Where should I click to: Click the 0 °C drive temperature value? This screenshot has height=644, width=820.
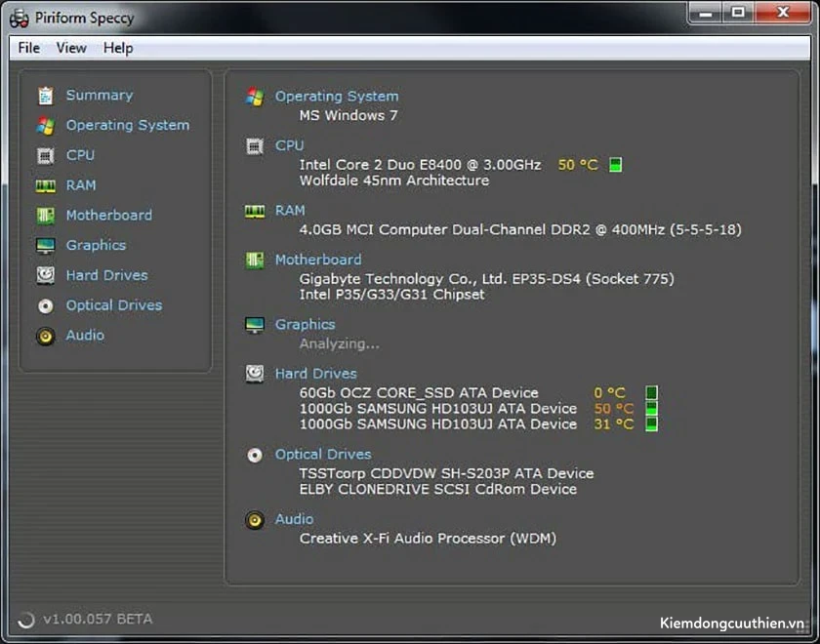pos(609,392)
